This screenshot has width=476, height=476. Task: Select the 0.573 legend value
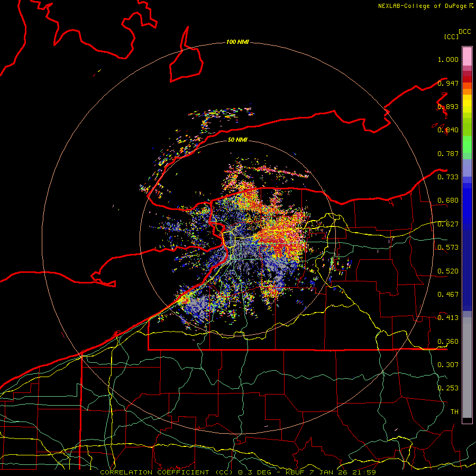point(448,248)
